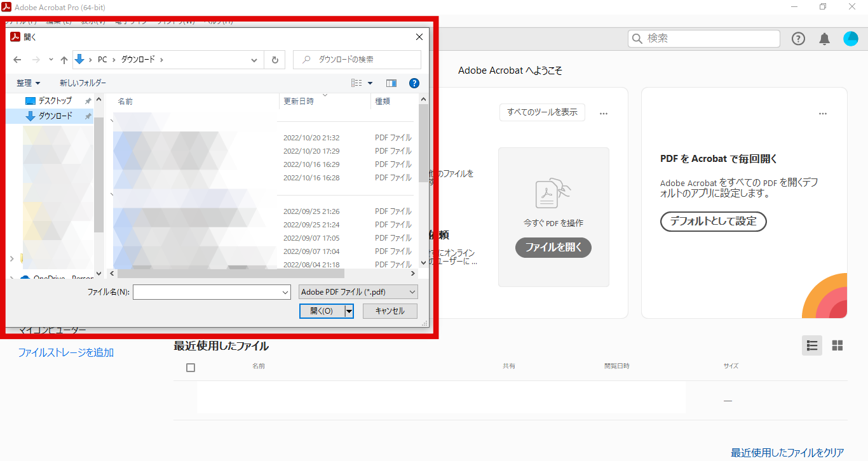
Task: Select the file dated 2022/10/16 16:29
Action: [262, 164]
